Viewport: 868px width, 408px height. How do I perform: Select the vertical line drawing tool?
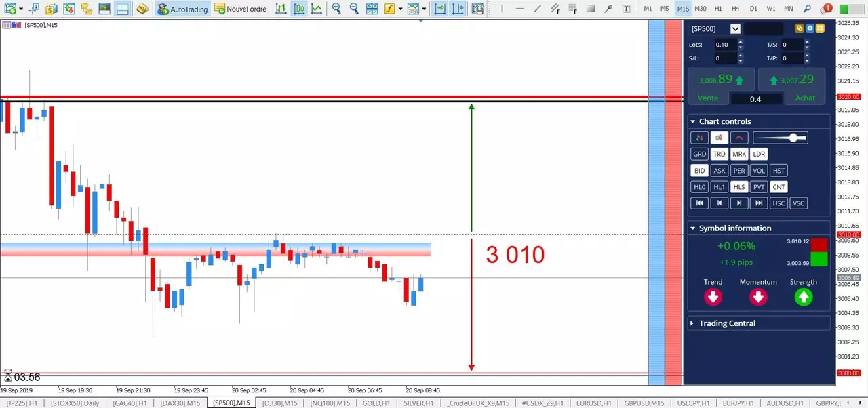502,9
